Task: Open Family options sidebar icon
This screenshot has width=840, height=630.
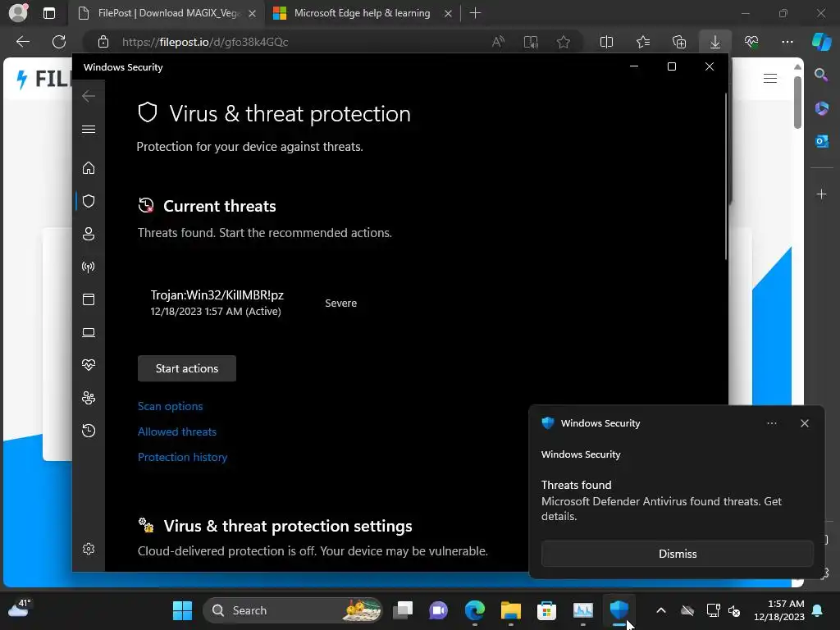Action: [x=89, y=398]
